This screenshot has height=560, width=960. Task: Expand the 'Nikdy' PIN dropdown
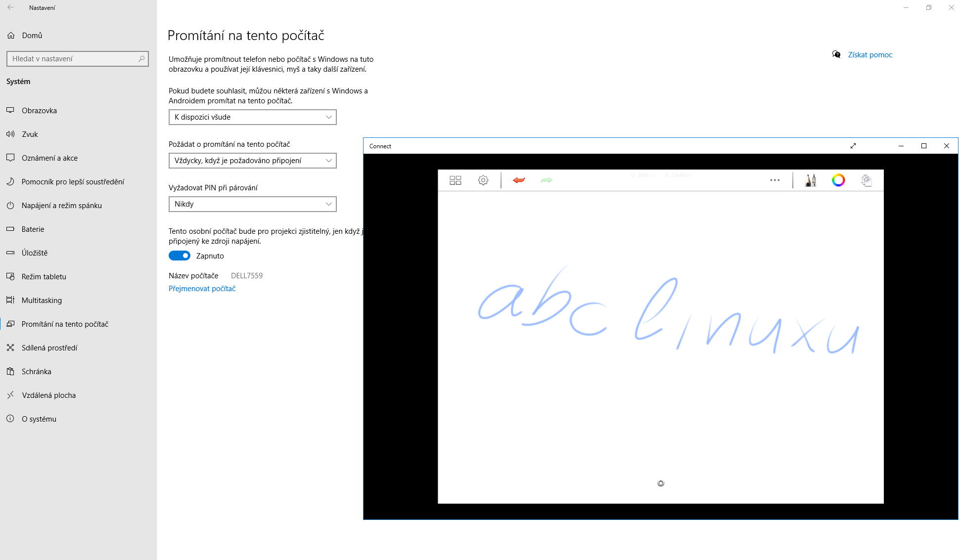coord(252,204)
